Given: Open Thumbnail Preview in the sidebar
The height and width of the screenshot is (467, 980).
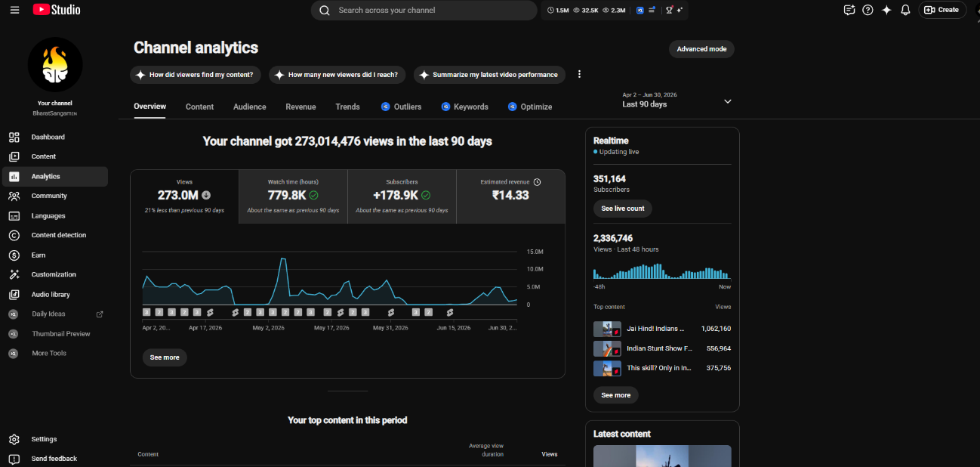Looking at the screenshot, I should coord(54,333).
